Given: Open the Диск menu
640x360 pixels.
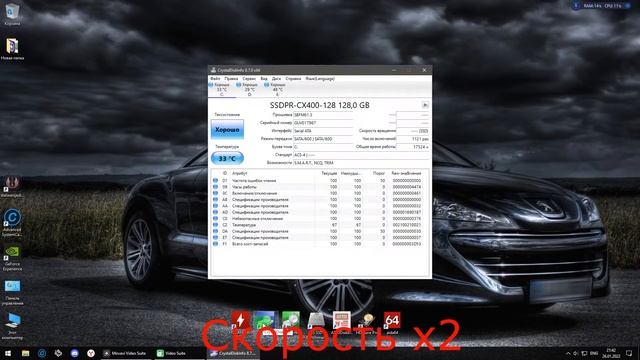Looking at the screenshot, I should (x=276, y=78).
